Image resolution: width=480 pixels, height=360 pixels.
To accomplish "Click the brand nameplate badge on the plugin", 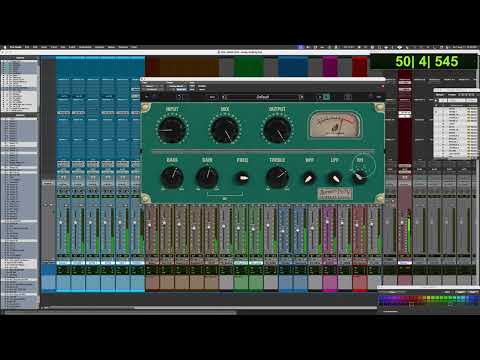I will pyautogui.click(x=335, y=194).
